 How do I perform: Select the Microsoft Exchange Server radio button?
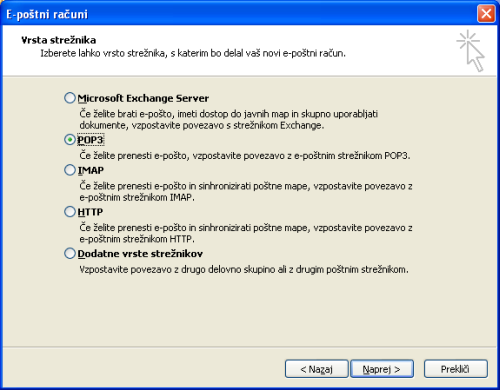(70, 98)
